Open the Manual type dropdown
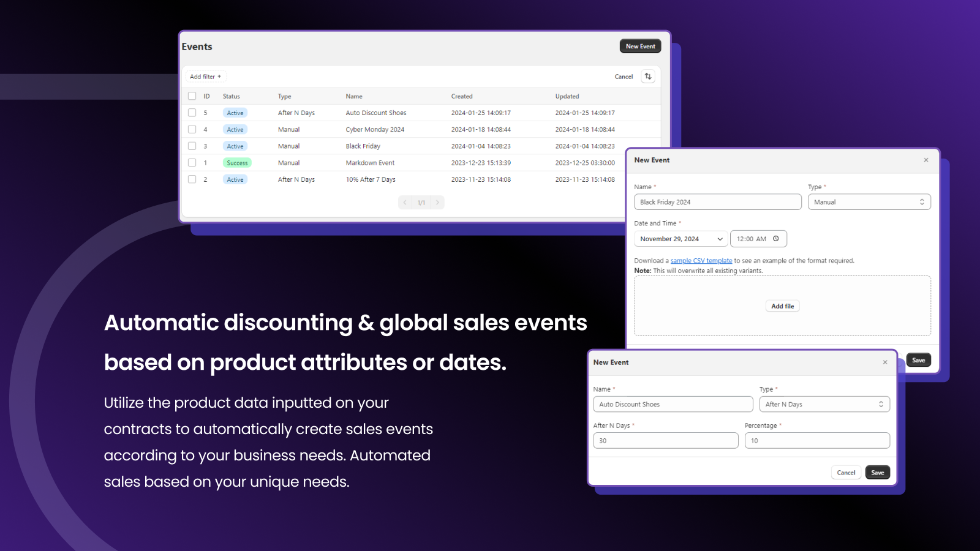Screen dimensions: 980x551 869,201
